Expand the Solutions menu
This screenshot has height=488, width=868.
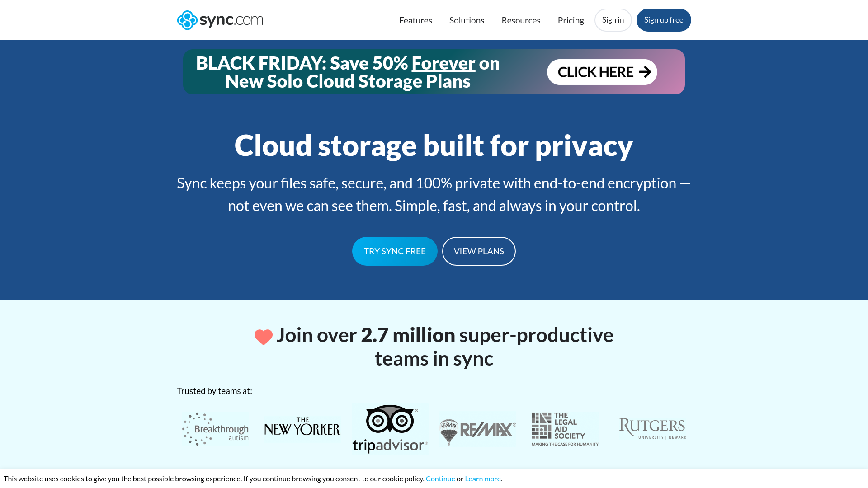[467, 20]
